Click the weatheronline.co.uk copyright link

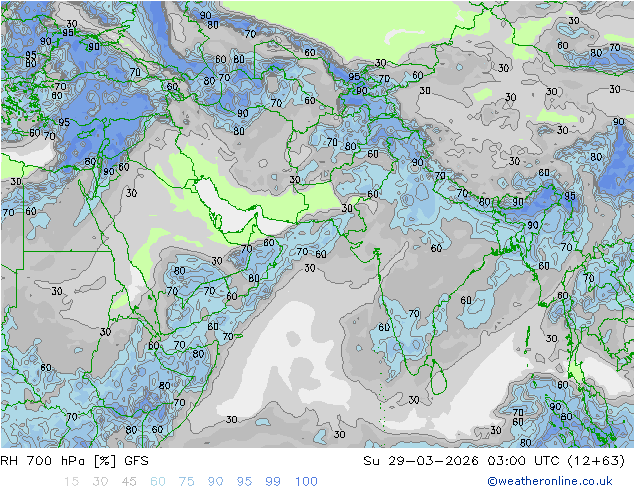coord(549,481)
